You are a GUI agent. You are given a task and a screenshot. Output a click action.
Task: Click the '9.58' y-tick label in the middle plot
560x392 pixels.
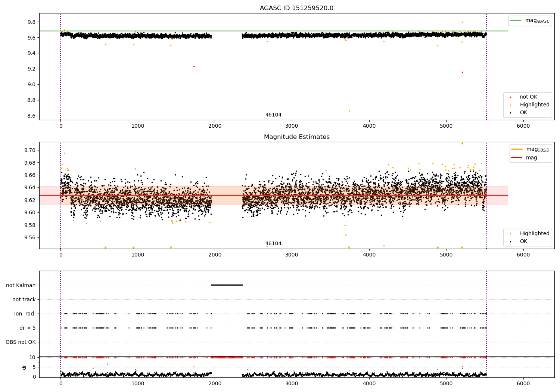(30, 225)
